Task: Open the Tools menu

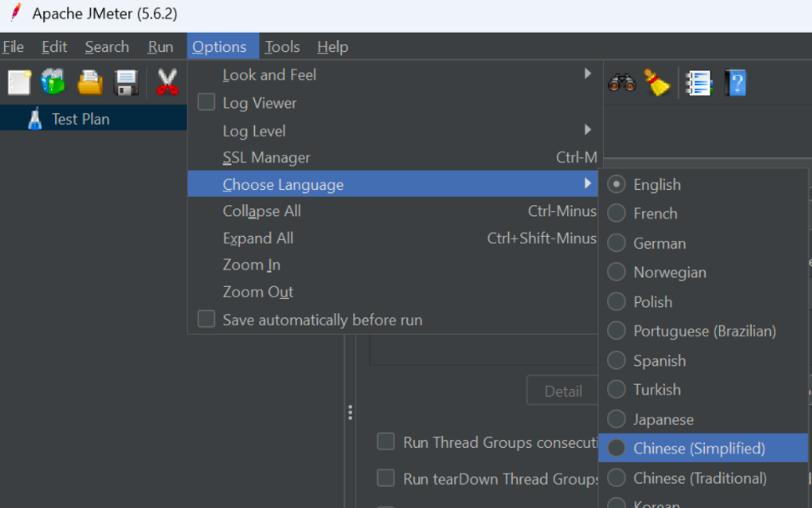Action: click(x=282, y=47)
